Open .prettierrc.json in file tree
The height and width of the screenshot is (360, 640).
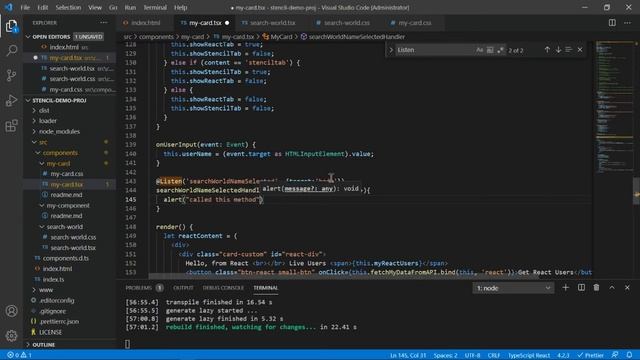[x=59, y=322]
